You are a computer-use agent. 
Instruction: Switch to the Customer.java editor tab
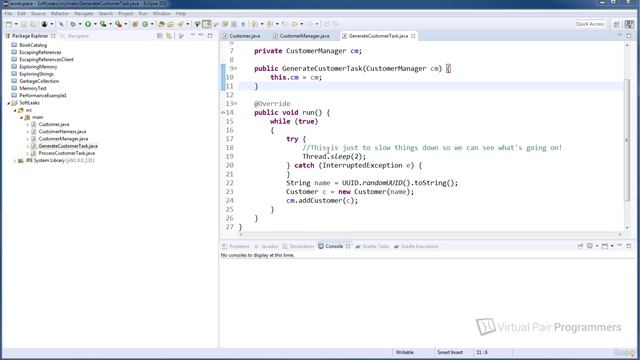pyautogui.click(x=244, y=36)
